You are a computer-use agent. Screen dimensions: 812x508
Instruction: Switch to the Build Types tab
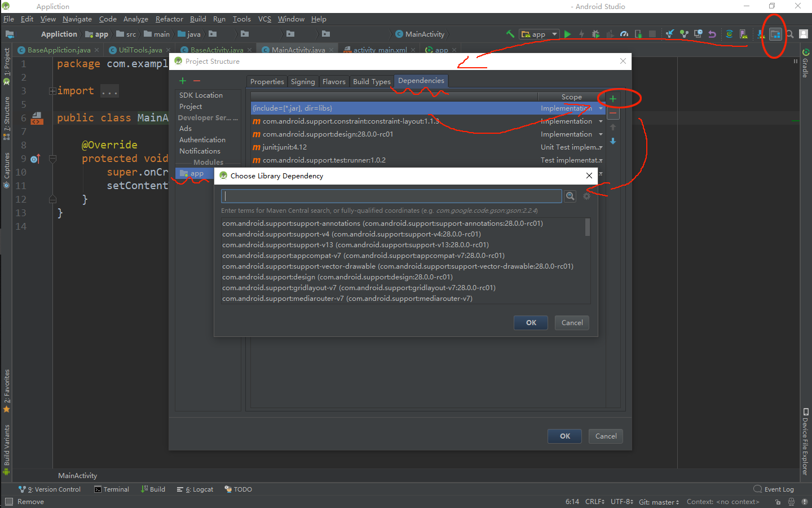point(372,82)
